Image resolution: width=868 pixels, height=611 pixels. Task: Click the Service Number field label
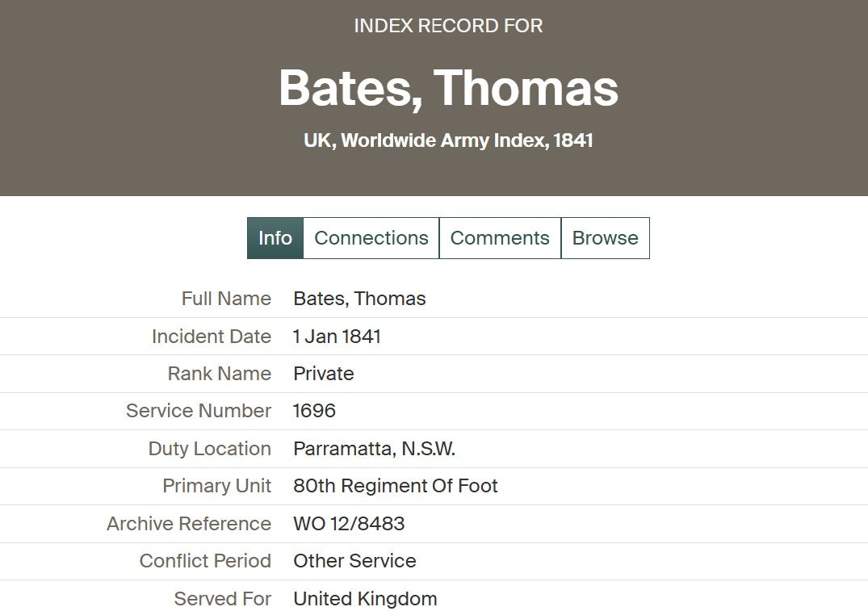coord(198,411)
